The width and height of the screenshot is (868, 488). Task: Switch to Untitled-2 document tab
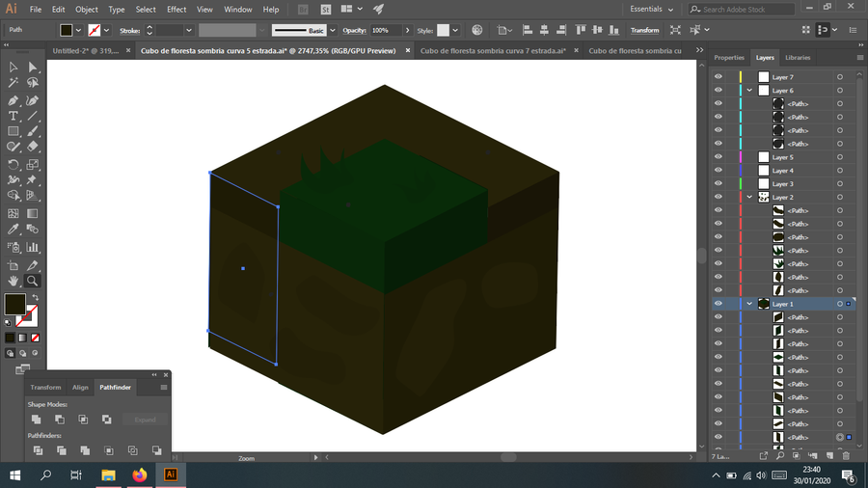86,50
